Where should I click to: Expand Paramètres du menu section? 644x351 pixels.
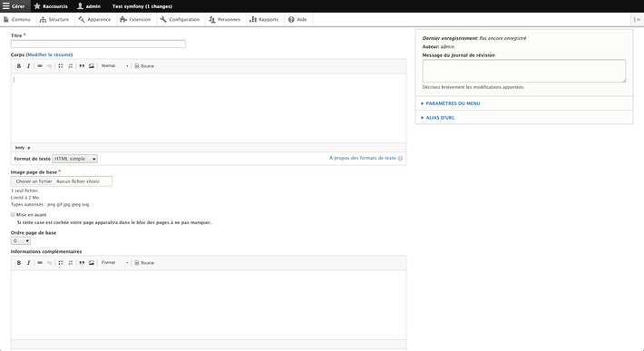click(453, 103)
